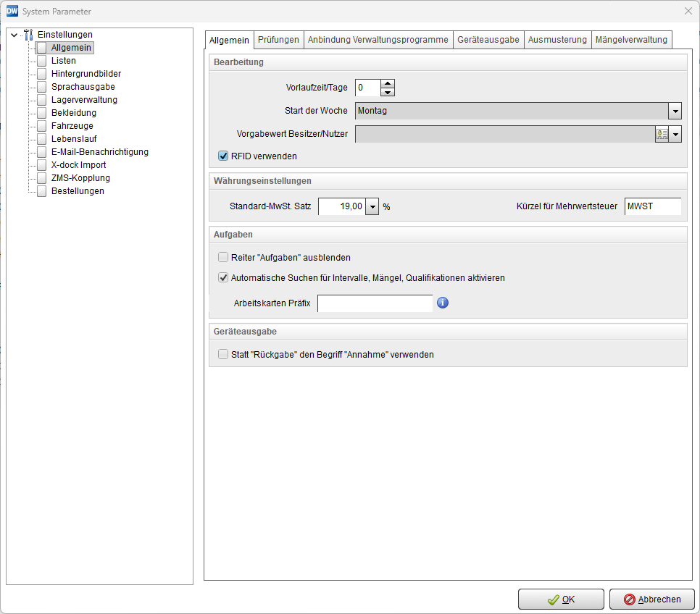
Task: Click the blue info icon beside Arbeitskarten Präfix
Action: point(443,303)
